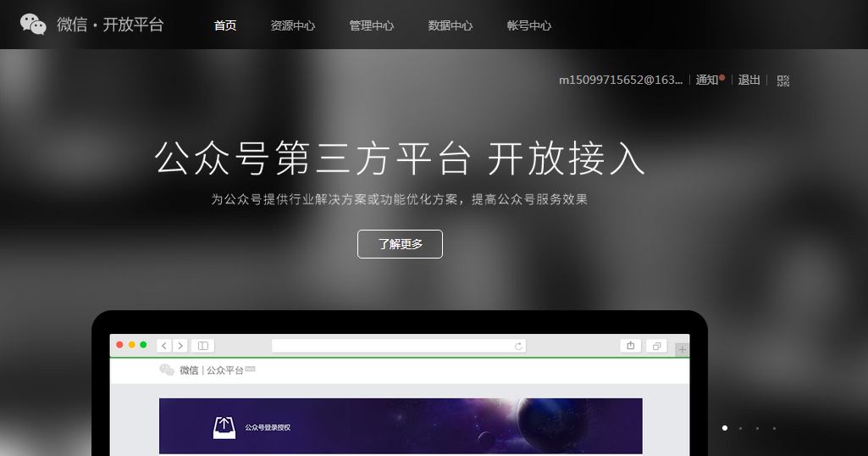Click the mockup browser address bar
Screen dimensions: 868x456
399,346
